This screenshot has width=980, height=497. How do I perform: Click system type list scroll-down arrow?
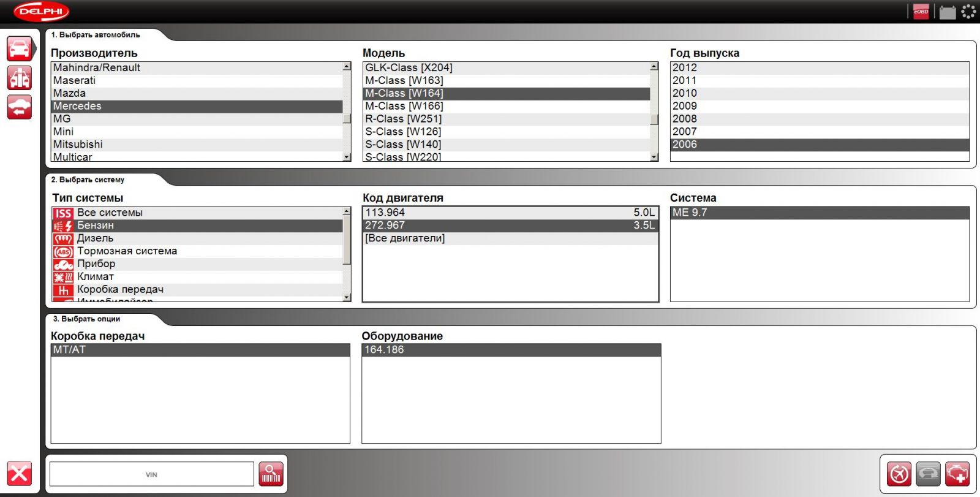tap(347, 297)
